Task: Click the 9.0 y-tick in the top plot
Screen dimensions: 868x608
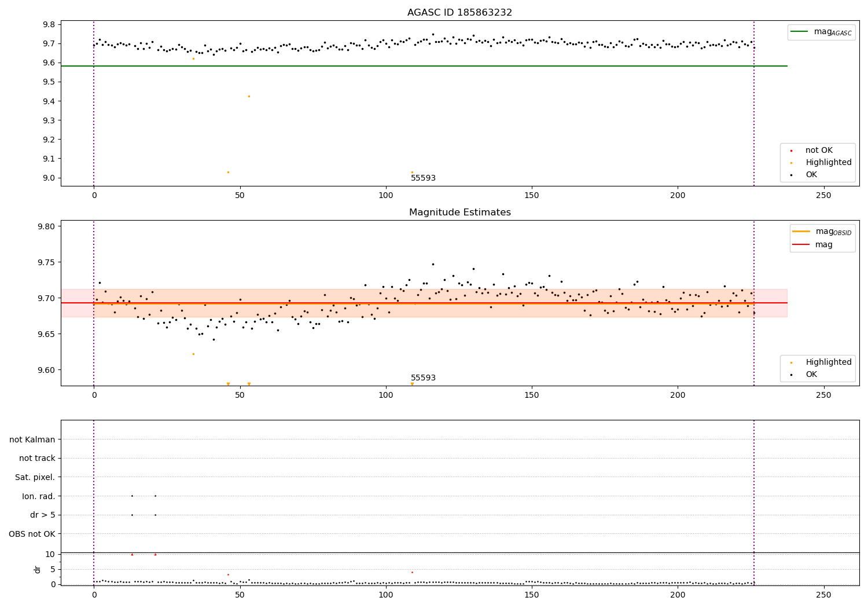Action: pyautogui.click(x=49, y=178)
